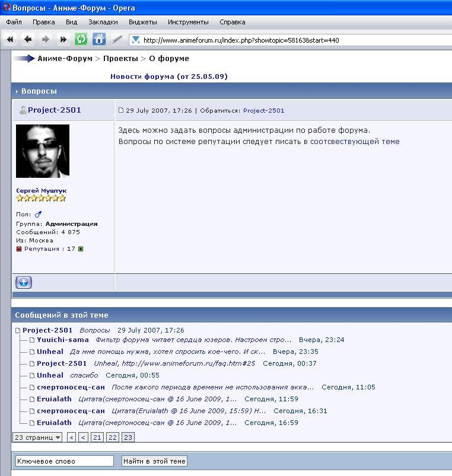Image resolution: width=452 pixels, height=476 pixels.
Task: Click the Сообщений: 4 875 text
Action: 48,232
